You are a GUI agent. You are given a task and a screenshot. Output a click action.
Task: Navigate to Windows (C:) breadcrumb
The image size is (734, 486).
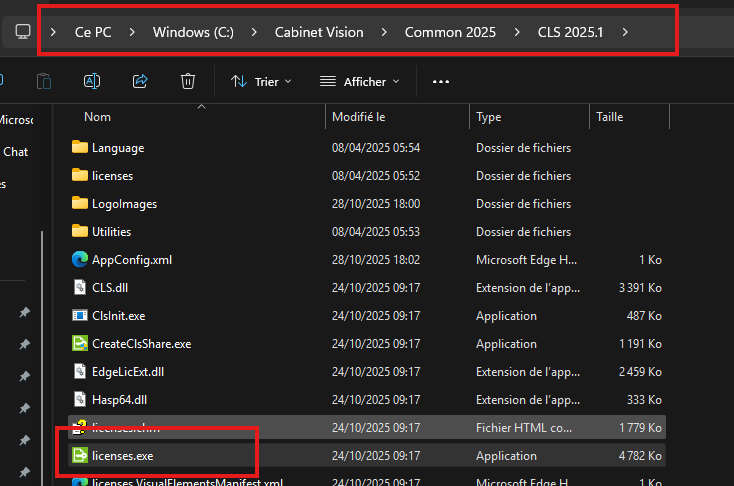pyautogui.click(x=193, y=32)
